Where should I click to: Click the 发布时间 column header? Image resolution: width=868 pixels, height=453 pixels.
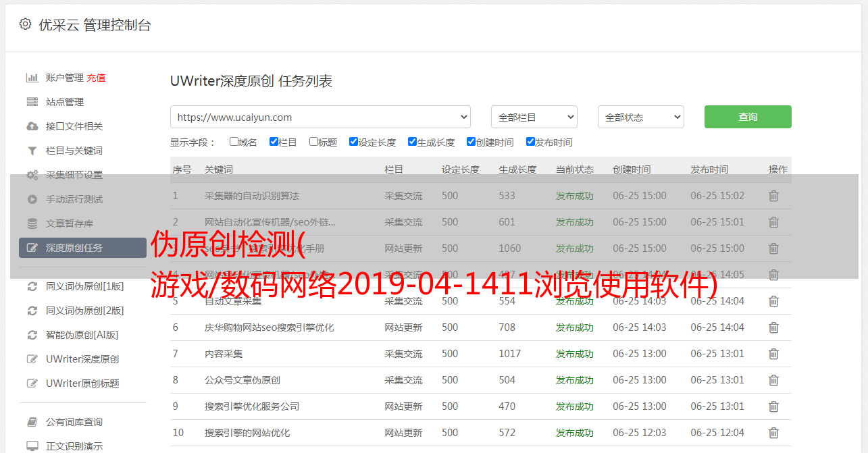[709, 169]
